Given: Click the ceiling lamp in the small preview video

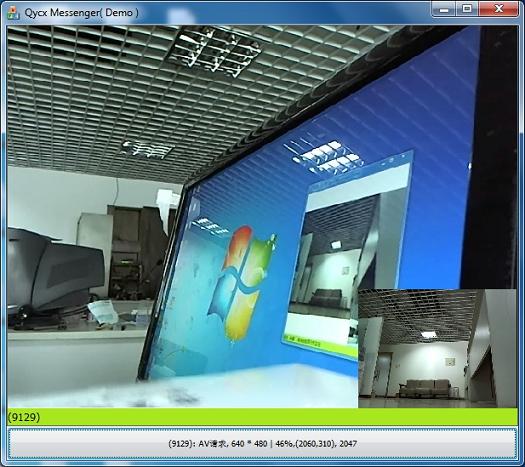Looking at the screenshot, I should coord(429,334).
